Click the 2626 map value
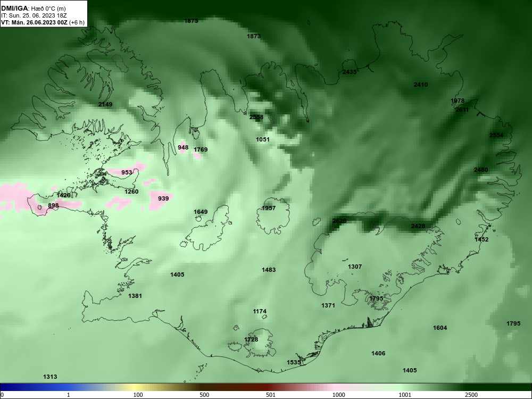 point(339,221)
